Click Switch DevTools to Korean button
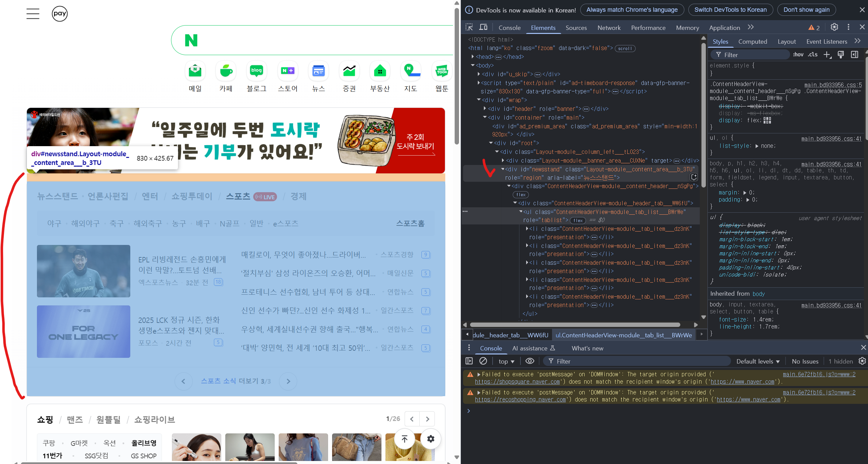 click(x=730, y=10)
